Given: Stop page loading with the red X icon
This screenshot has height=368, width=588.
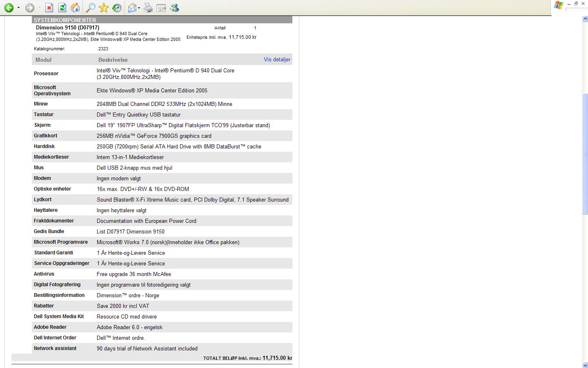Looking at the screenshot, I should (49, 8).
